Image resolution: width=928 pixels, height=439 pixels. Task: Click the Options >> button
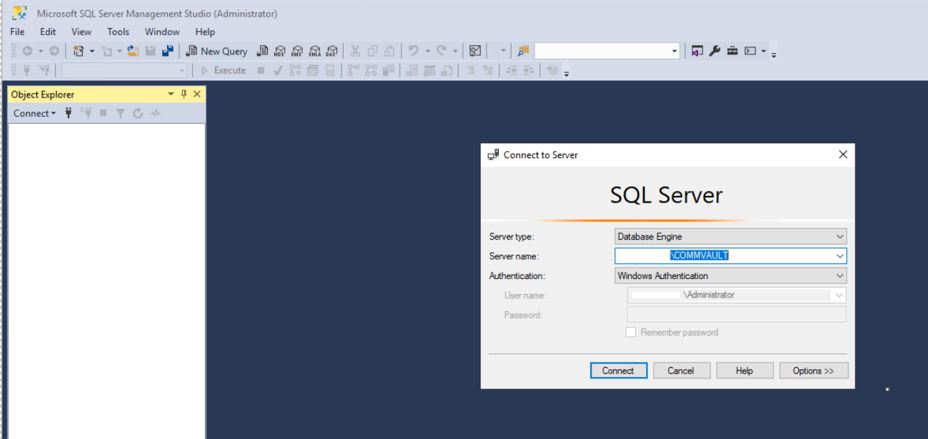pos(813,370)
